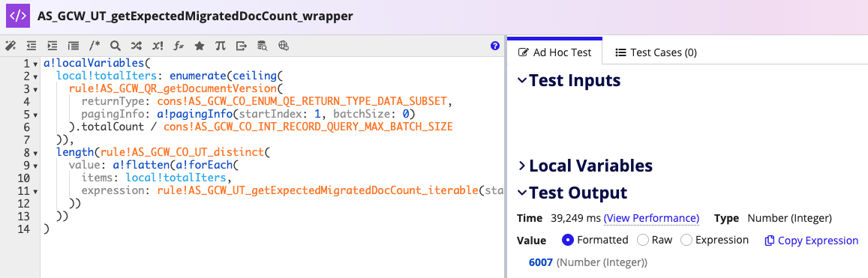Screen dimensions: 868x278
Task: Fold code at line 3 arrow
Action: (x=36, y=89)
